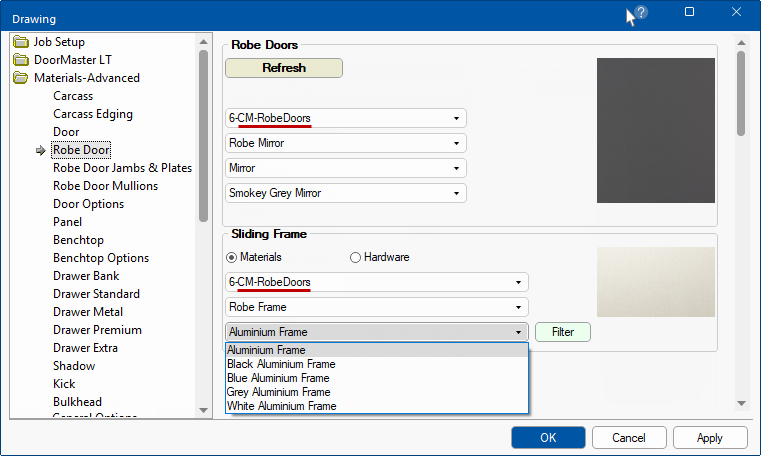Click the dark grey mirror material swatch
The image size is (761, 456).
point(655,130)
